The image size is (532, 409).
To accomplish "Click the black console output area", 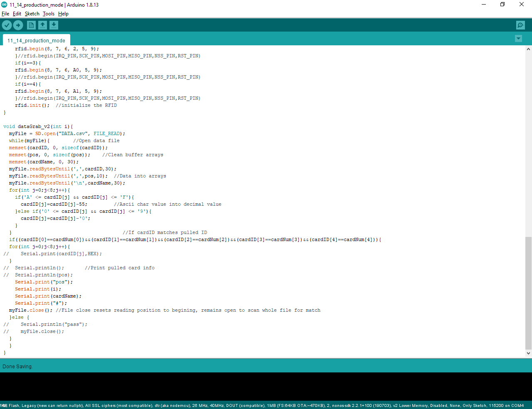I will click(266, 387).
